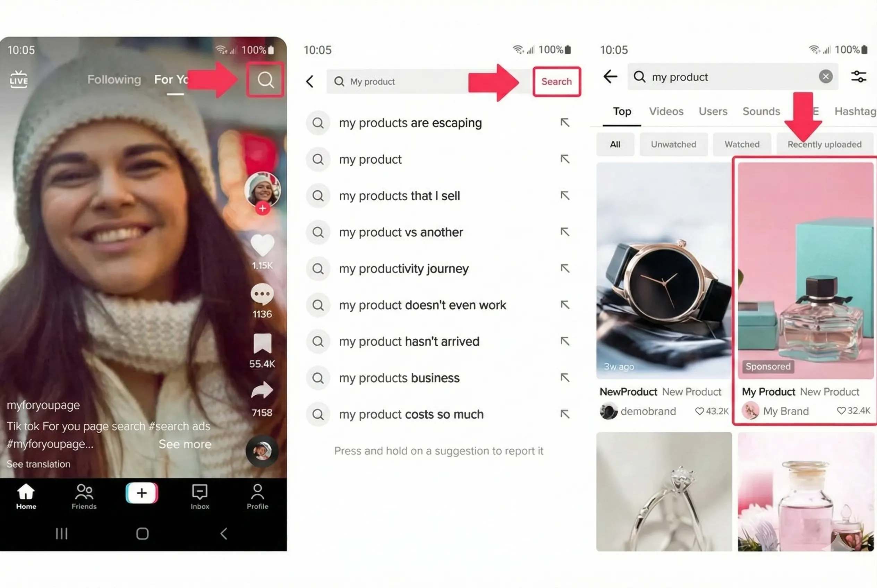Enable the Watched filter chip
Screen dimensions: 877x588
[x=742, y=144]
